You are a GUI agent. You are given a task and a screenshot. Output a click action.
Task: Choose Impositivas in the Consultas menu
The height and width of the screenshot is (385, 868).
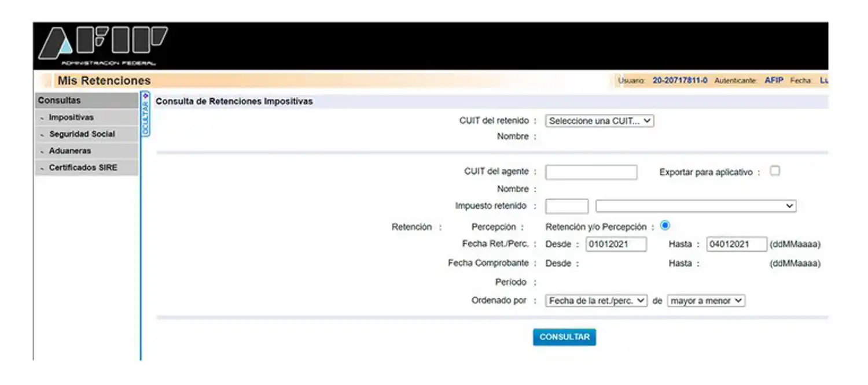[71, 118]
